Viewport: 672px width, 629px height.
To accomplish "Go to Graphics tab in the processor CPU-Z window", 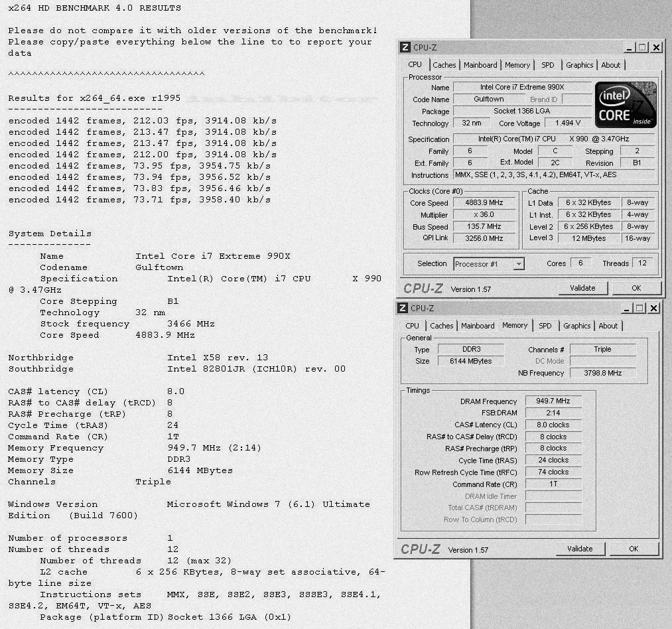I will [x=579, y=65].
